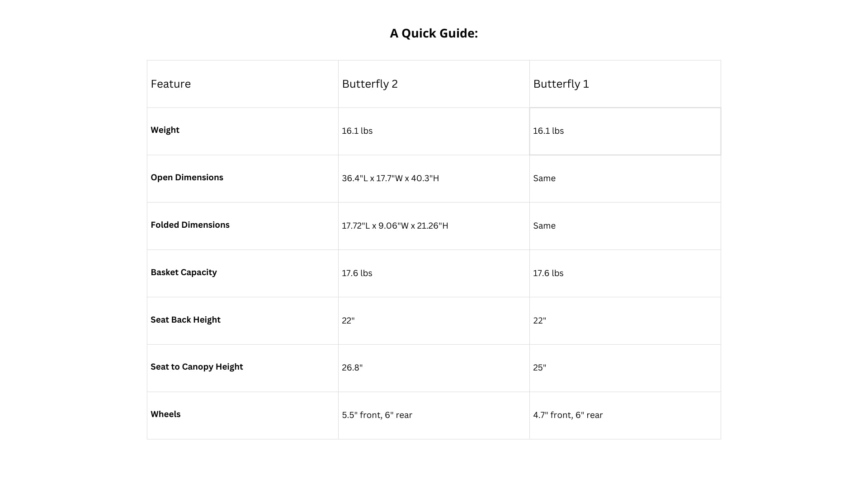Select the Basket Capacity row label

[x=184, y=272]
